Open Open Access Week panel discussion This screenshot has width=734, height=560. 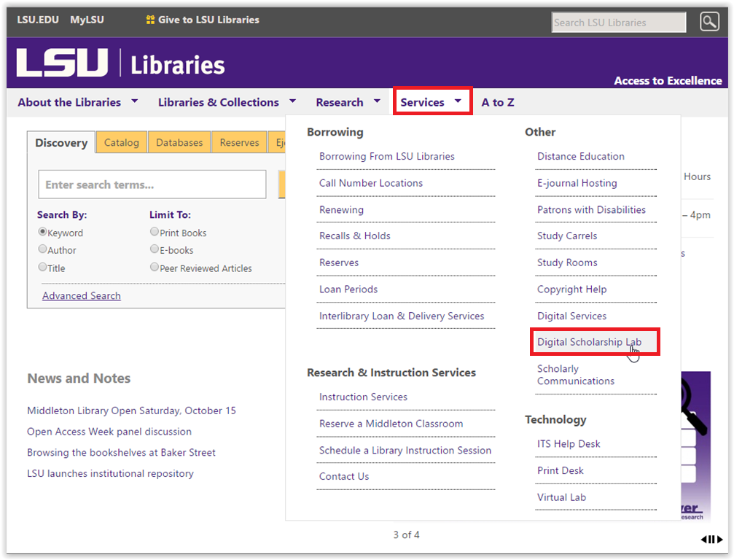click(109, 431)
